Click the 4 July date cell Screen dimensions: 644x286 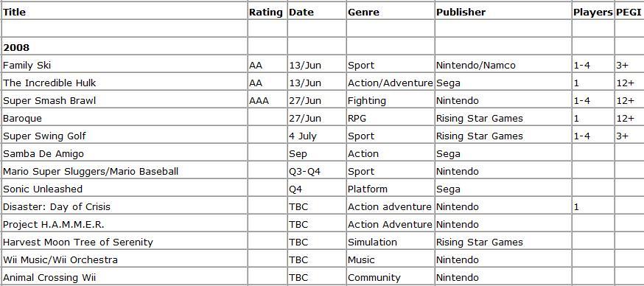pos(317,136)
